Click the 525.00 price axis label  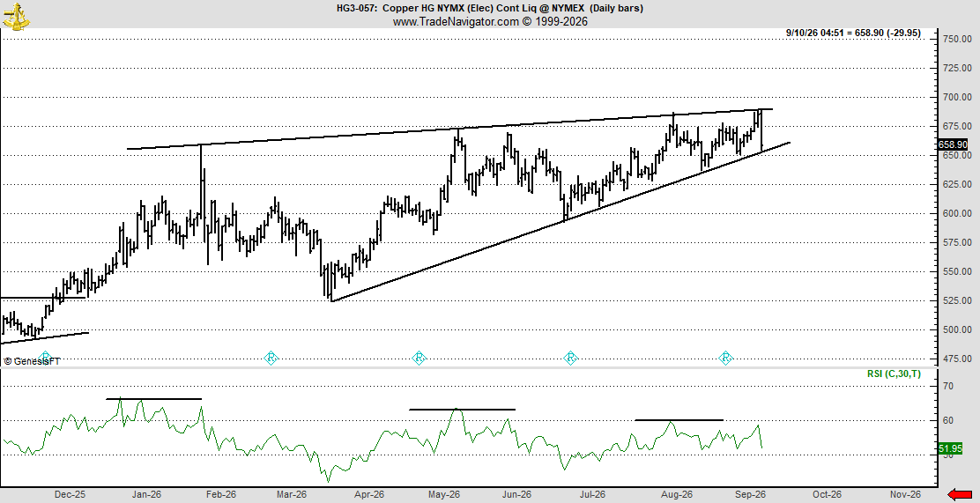(x=957, y=300)
